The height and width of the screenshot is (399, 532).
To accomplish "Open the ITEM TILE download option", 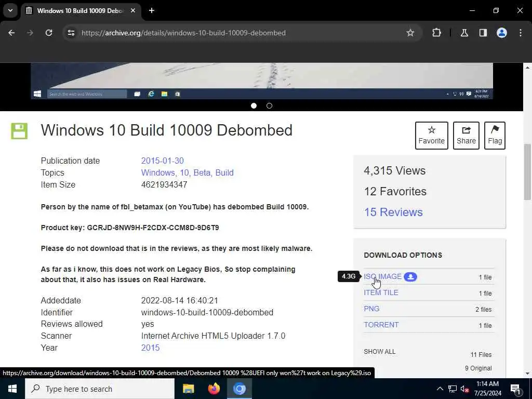I will point(381,292).
